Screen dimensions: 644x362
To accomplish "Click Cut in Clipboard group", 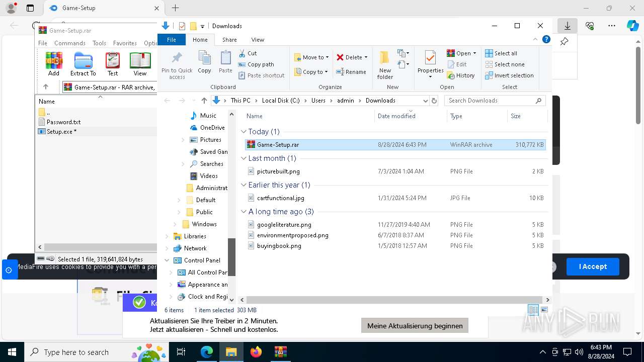I will (248, 53).
